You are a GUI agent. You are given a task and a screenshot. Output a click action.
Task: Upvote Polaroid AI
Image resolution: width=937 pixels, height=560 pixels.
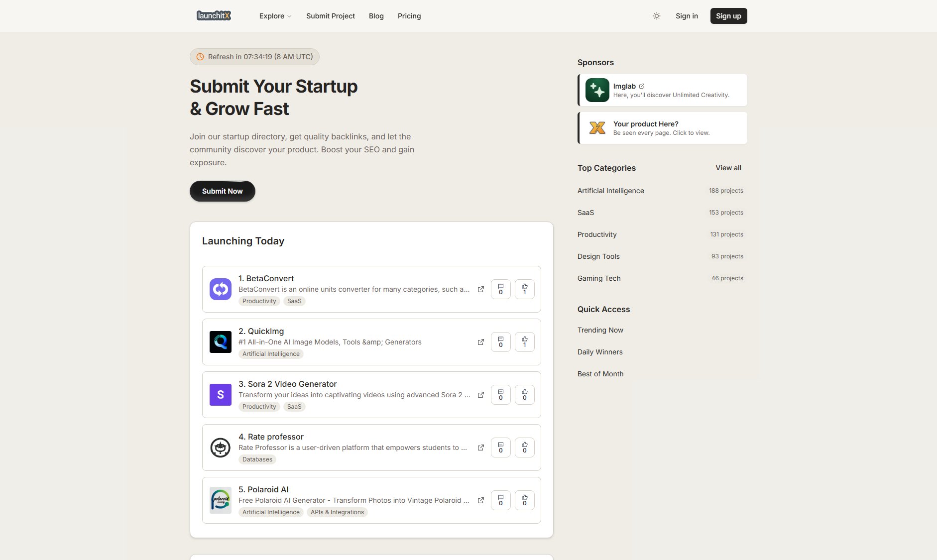pyautogui.click(x=524, y=500)
